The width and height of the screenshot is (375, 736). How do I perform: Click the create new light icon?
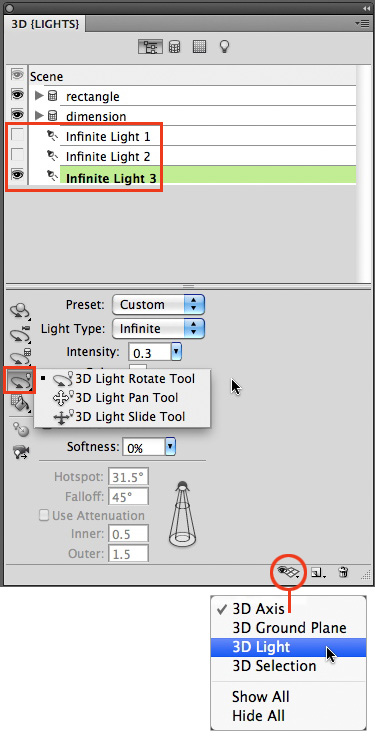tap(318, 572)
